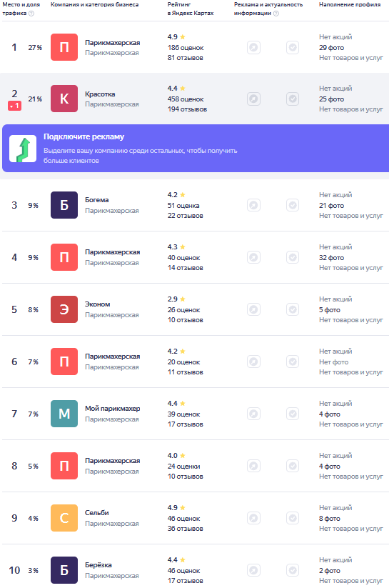Click the К avatar of Красотка
This screenshot has width=389, height=588.
tap(64, 99)
